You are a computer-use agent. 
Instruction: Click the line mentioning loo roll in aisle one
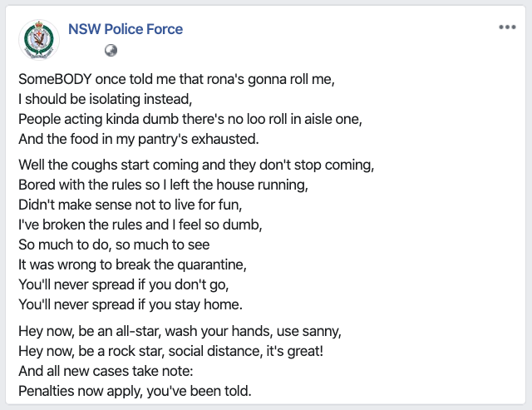(190, 119)
